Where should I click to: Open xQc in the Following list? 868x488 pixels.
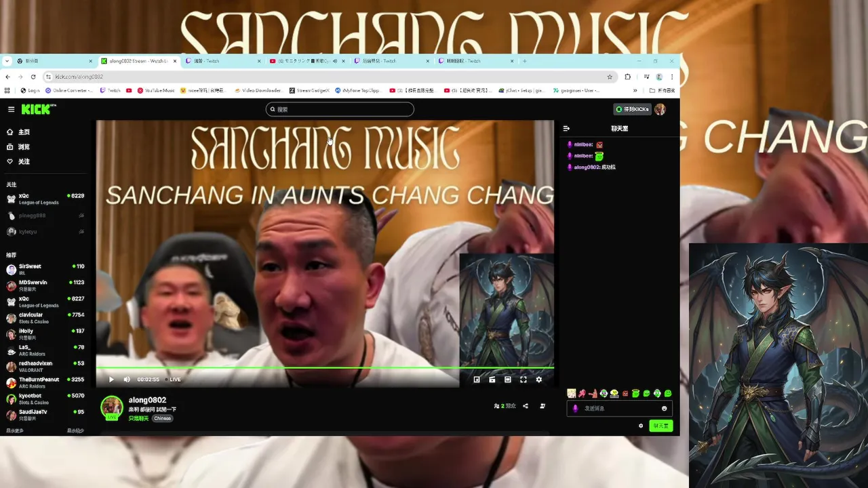pyautogui.click(x=45, y=199)
